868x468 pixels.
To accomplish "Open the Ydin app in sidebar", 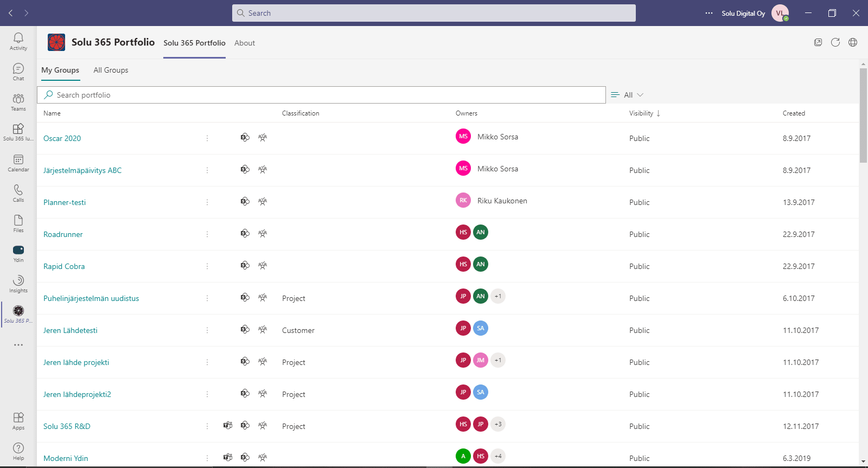I will [18, 254].
